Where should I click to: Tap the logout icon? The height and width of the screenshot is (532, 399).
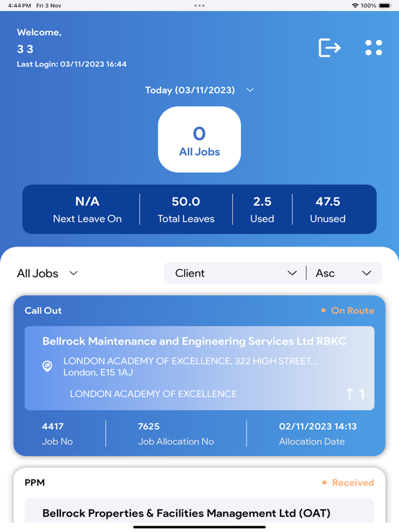click(x=330, y=48)
